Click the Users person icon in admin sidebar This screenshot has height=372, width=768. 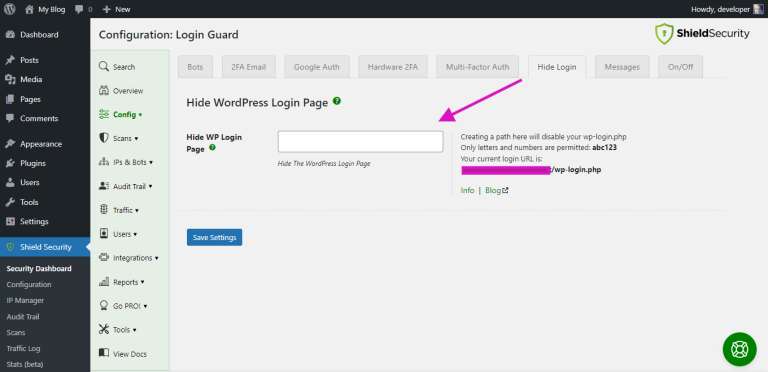pos(10,183)
